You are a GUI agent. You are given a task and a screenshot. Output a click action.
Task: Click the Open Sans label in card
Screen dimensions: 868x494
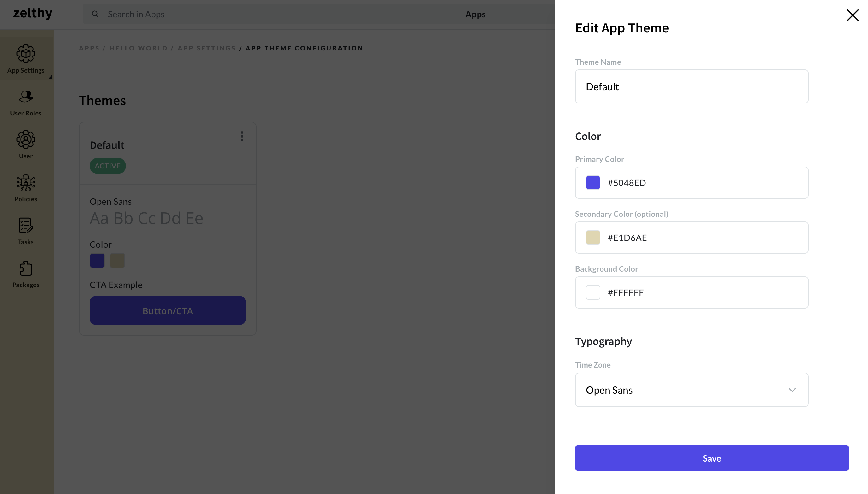point(110,202)
